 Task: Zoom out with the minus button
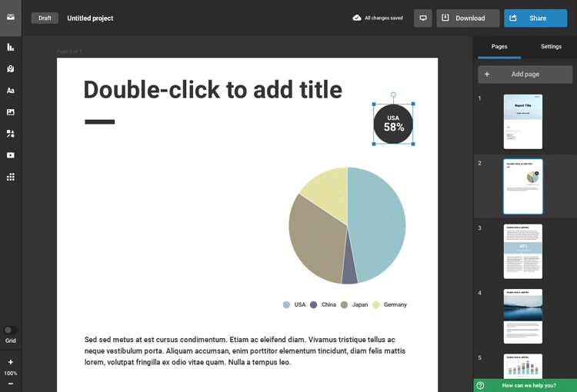[11, 383]
